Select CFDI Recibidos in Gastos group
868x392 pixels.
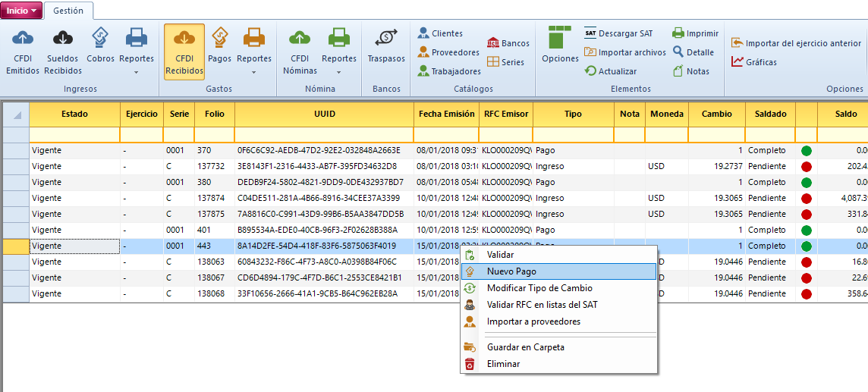pyautogui.click(x=184, y=51)
